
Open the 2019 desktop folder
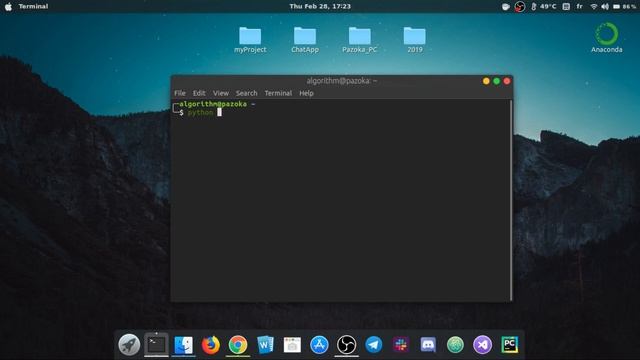click(x=415, y=40)
